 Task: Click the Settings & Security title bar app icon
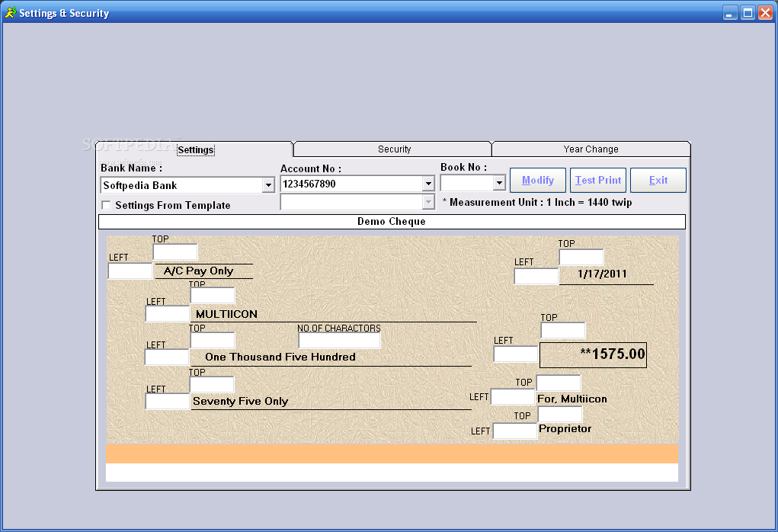pyautogui.click(x=11, y=12)
